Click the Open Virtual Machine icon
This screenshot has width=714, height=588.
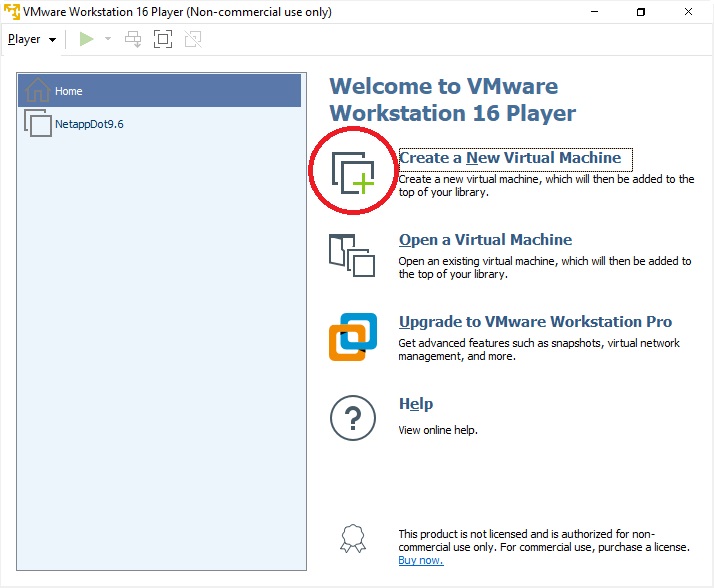[352, 255]
